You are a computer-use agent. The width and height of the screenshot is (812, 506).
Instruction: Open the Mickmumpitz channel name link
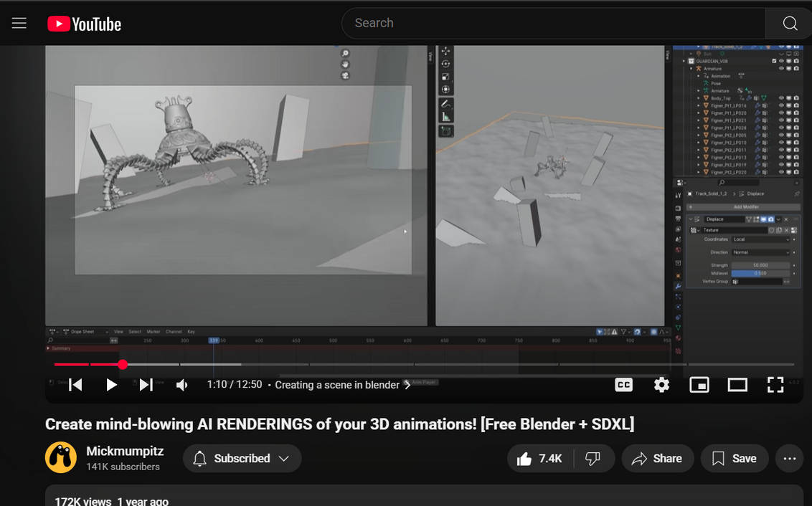(x=125, y=451)
